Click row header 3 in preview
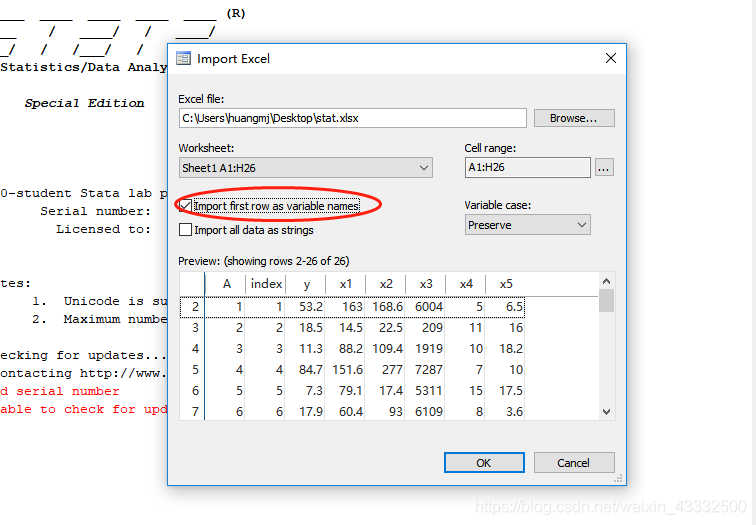The height and width of the screenshot is (525, 756). click(x=192, y=328)
